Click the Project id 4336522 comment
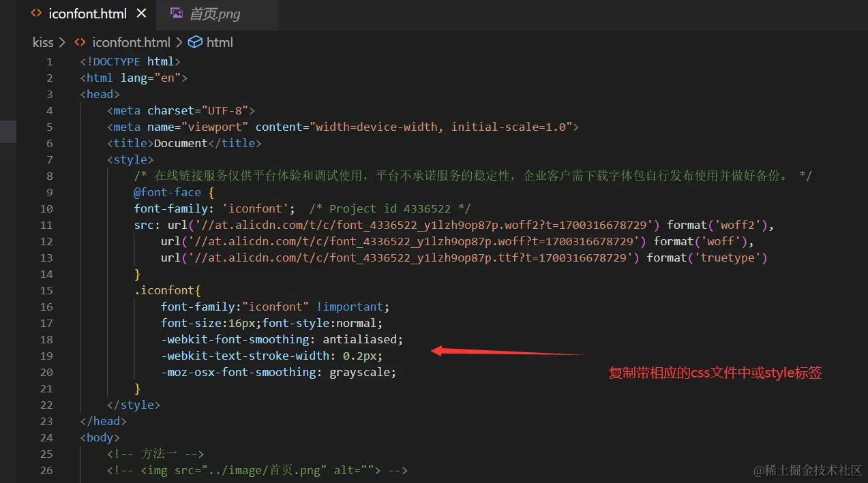Image resolution: width=868 pixels, height=483 pixels. click(x=389, y=208)
